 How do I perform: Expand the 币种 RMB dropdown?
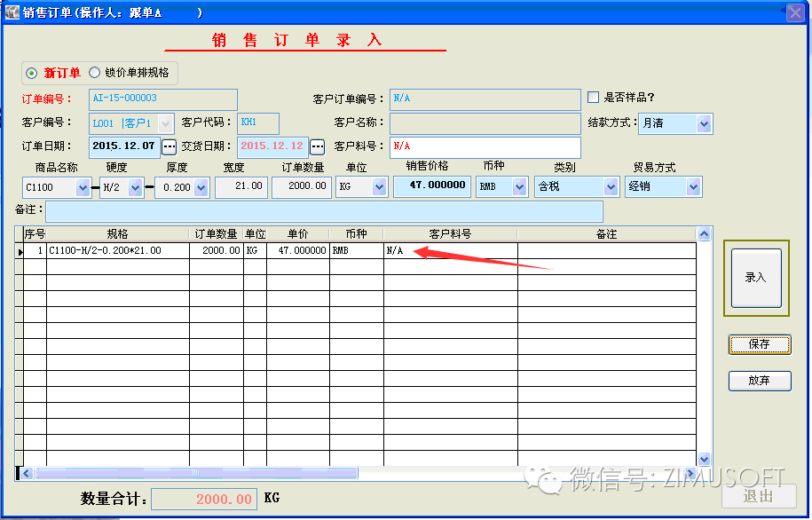518,187
